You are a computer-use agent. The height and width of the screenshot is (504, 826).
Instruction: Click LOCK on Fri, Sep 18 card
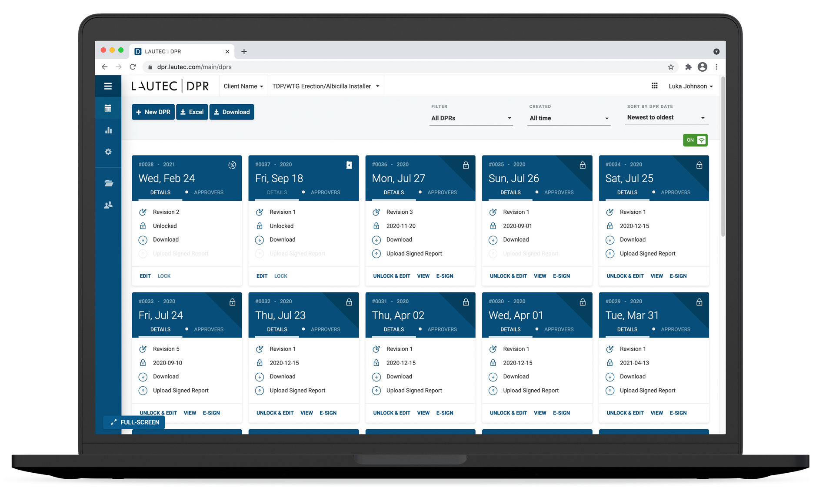[x=281, y=276]
